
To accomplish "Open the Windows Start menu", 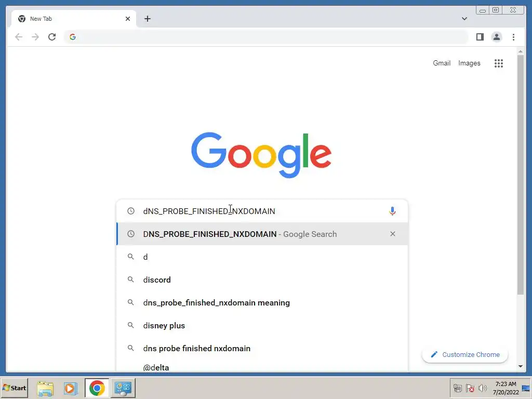I will click(14, 388).
